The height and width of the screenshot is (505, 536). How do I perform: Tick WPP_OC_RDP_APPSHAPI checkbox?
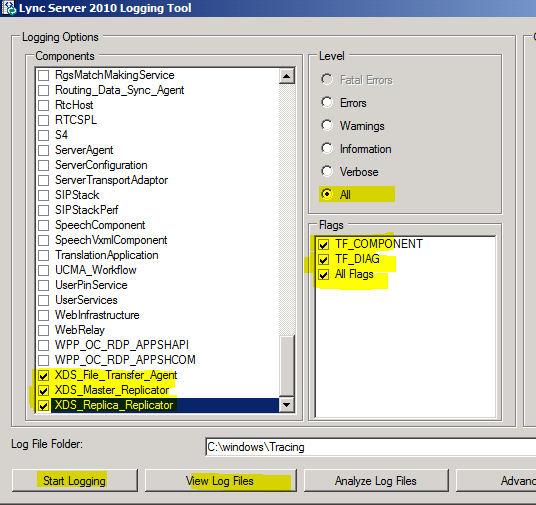(43, 345)
